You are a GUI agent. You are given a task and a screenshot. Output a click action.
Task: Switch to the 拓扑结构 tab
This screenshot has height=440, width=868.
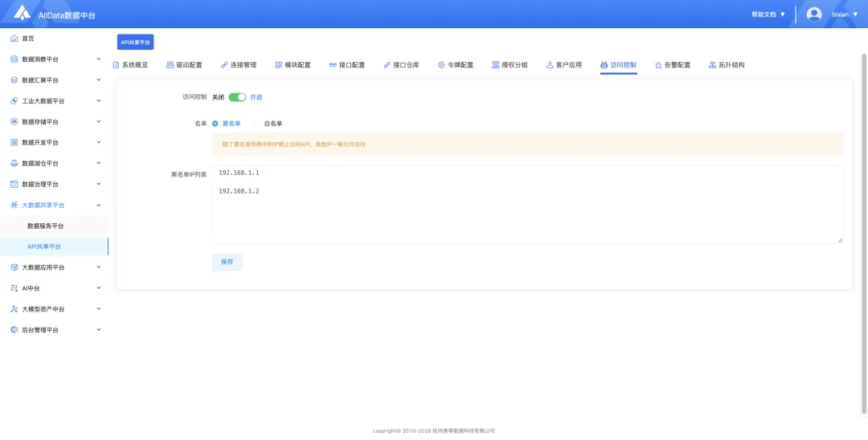(727, 65)
